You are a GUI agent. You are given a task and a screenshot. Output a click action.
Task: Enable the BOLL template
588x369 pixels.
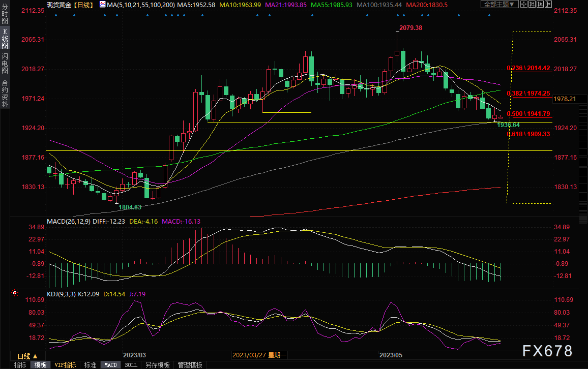pos(131,365)
